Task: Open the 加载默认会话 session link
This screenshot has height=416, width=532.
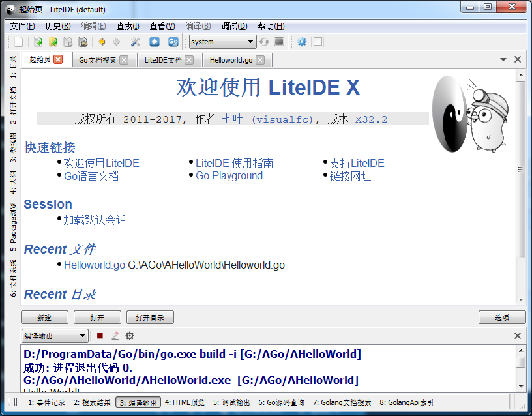Action: pyautogui.click(x=95, y=220)
